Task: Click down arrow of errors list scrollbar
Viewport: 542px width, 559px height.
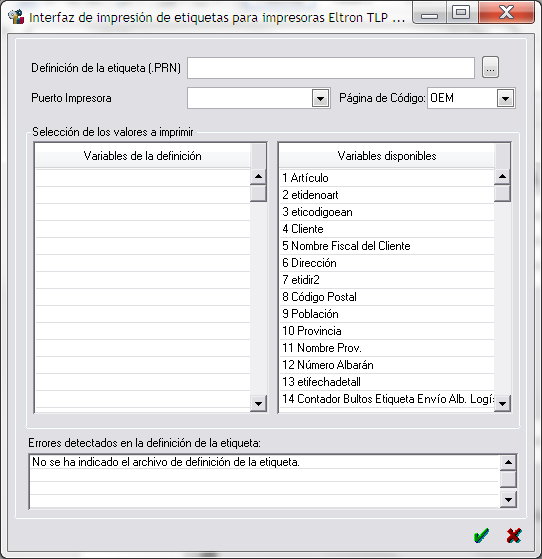Action: pyautogui.click(x=508, y=499)
